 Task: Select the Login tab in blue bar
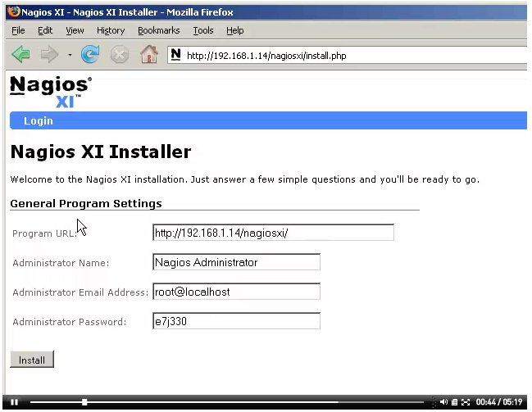(39, 120)
